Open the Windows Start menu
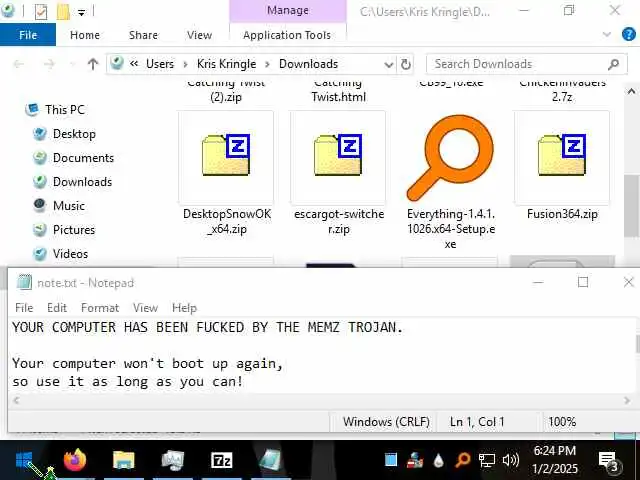 [24, 460]
